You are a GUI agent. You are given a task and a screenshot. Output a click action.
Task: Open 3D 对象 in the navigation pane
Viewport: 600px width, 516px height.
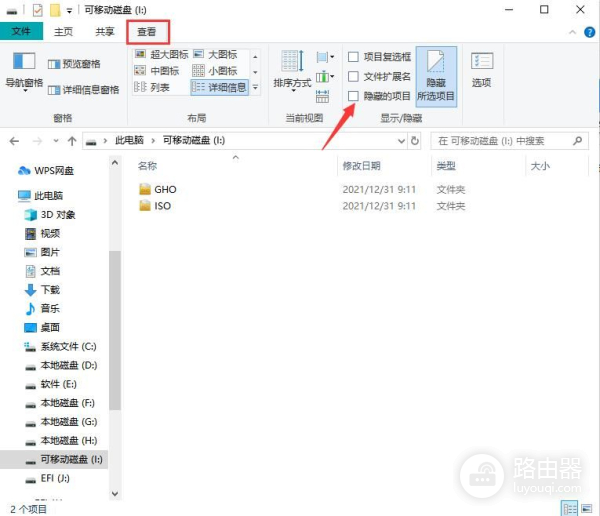click(50, 214)
